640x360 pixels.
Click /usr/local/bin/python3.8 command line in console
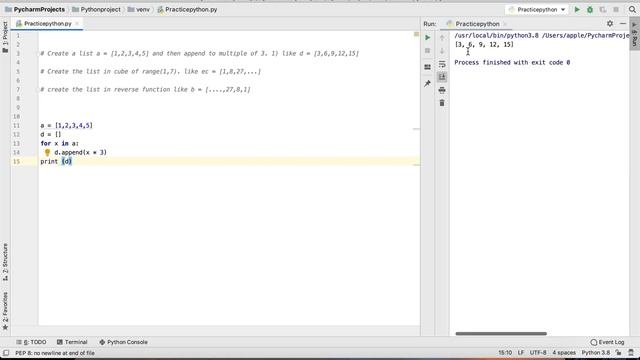tap(542, 36)
